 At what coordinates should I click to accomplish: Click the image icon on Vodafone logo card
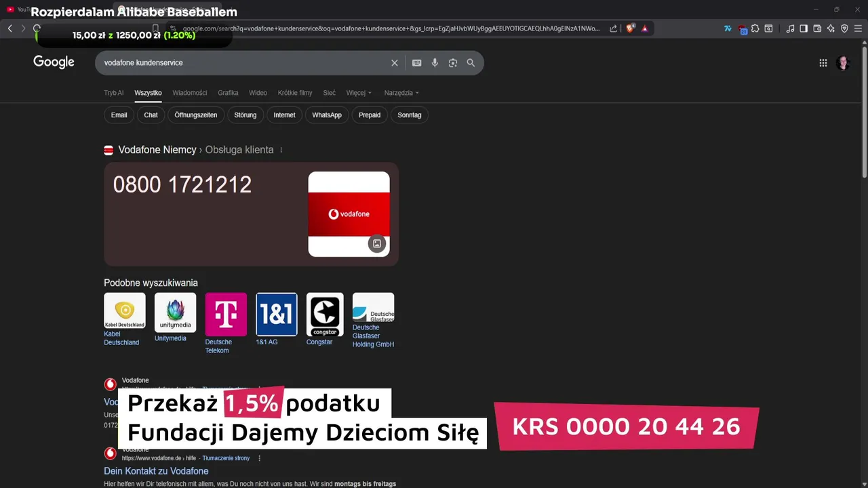pos(377,243)
